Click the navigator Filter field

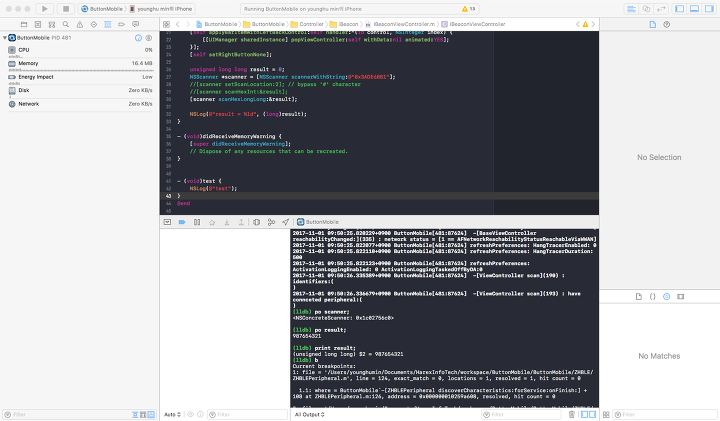(66, 415)
